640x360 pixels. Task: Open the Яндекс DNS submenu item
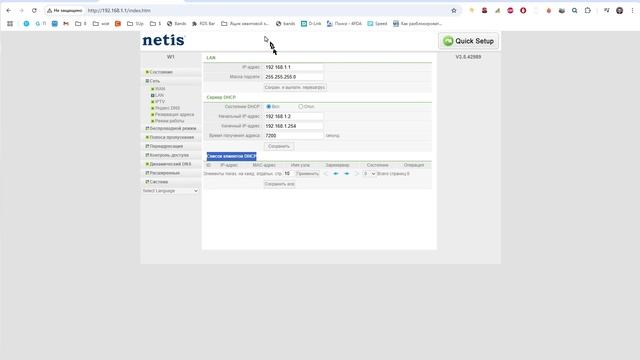click(x=166, y=108)
